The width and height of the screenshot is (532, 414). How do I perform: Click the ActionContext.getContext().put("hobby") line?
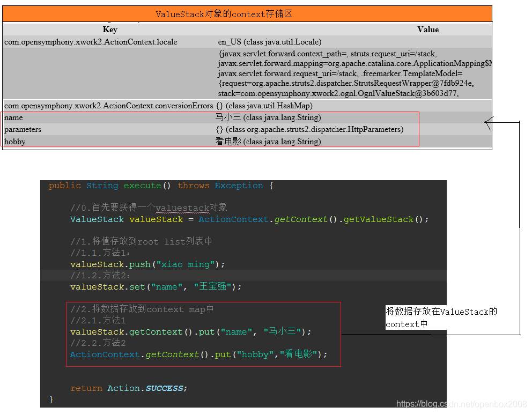pos(199,354)
